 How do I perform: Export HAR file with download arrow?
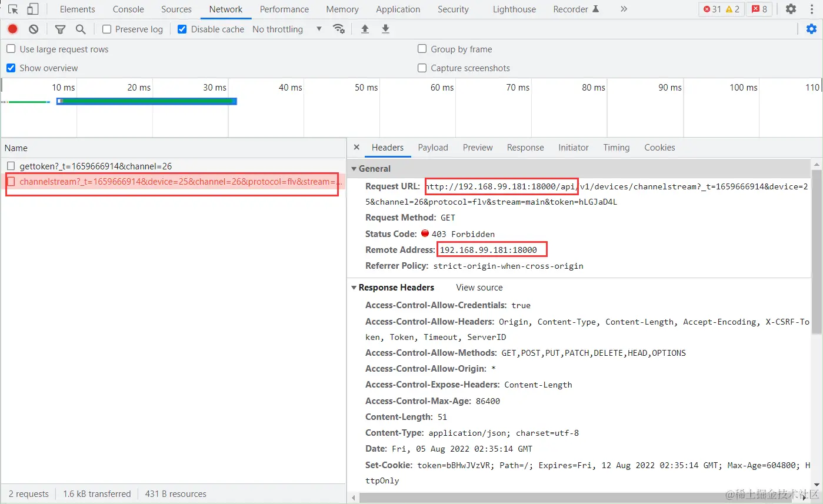385,29
